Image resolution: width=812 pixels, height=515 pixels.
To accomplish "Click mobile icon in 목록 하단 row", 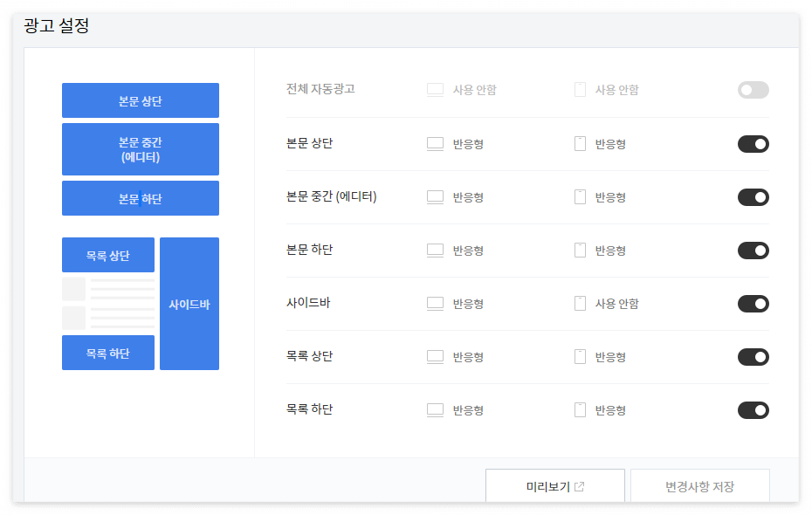I will [x=580, y=410].
